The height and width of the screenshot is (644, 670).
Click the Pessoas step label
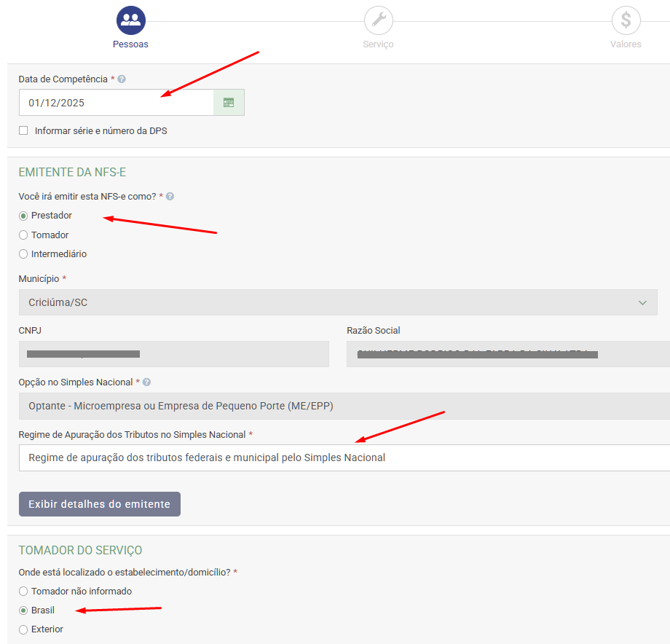(130, 44)
